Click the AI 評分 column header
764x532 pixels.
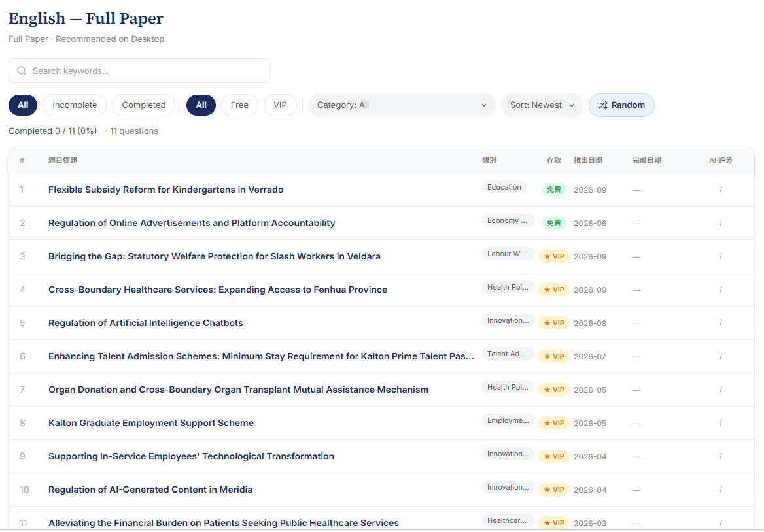[721, 160]
